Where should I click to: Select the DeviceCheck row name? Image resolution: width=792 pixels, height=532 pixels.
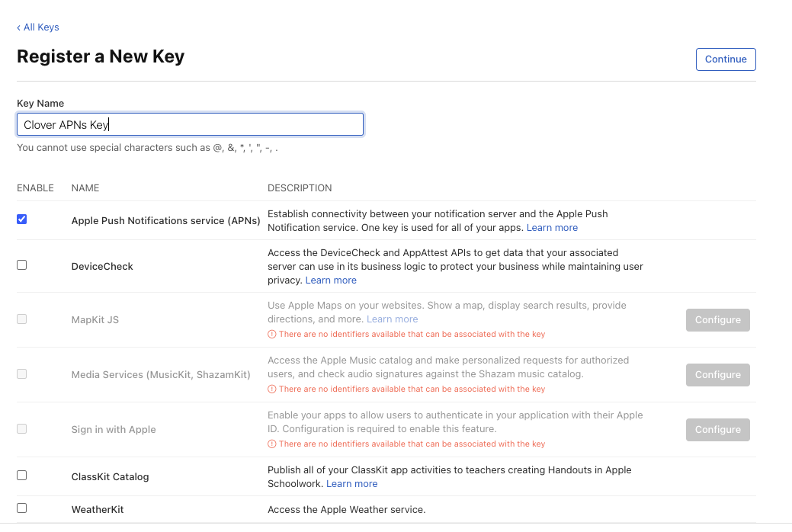coord(102,266)
